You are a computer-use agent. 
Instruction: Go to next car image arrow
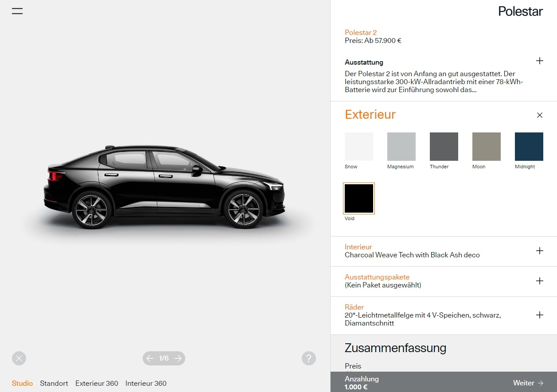tap(178, 358)
